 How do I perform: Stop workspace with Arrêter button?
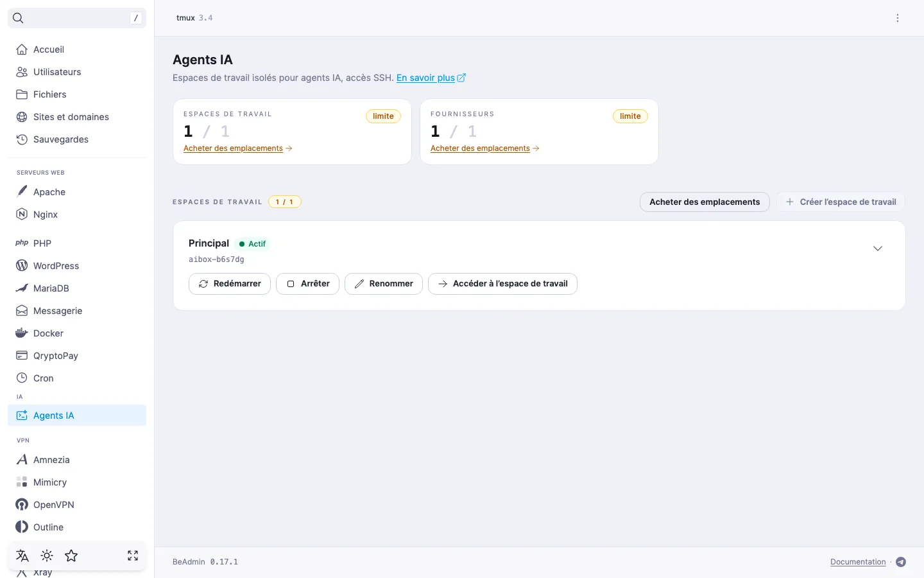(307, 284)
